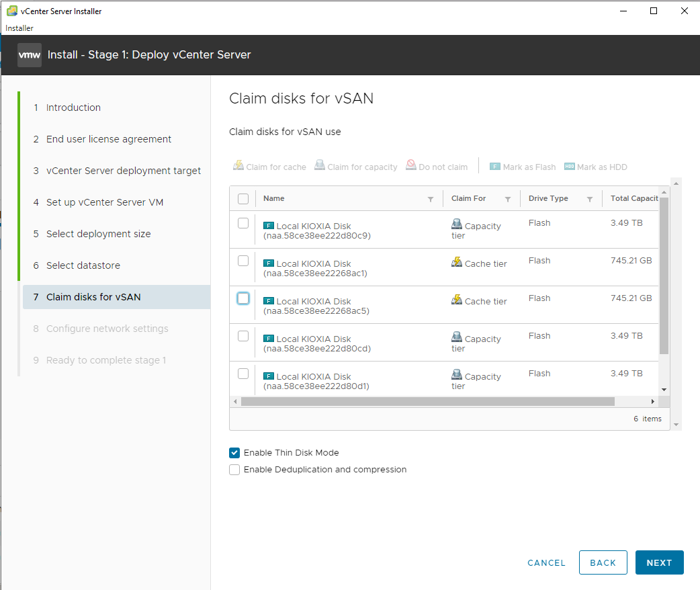Click the flash disk icon for naa.58ce38ee222d80cd

point(268,338)
